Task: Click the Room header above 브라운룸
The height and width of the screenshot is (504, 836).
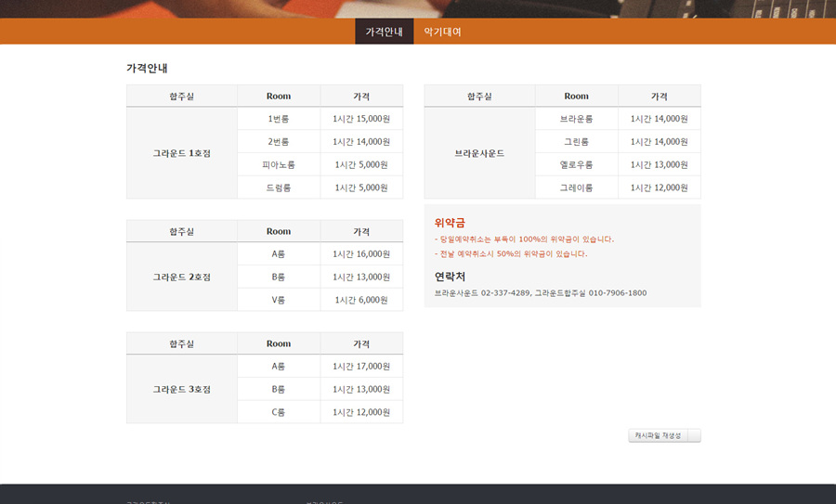Action: pyautogui.click(x=576, y=96)
